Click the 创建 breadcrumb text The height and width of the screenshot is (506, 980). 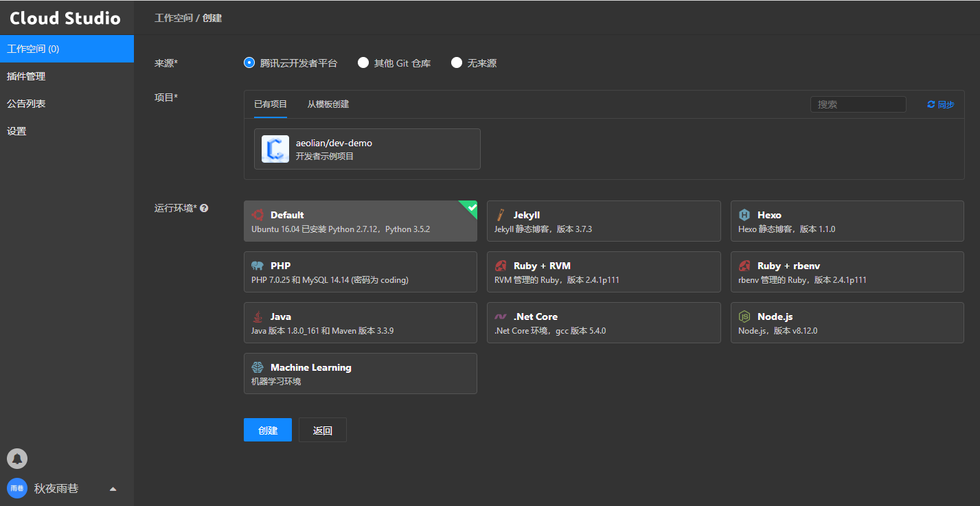click(212, 18)
